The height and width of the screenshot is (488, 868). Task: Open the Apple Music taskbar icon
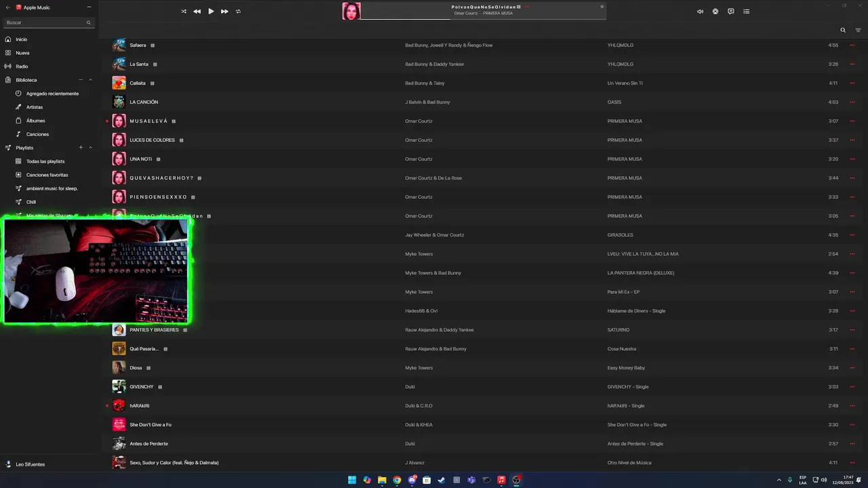tap(501, 480)
